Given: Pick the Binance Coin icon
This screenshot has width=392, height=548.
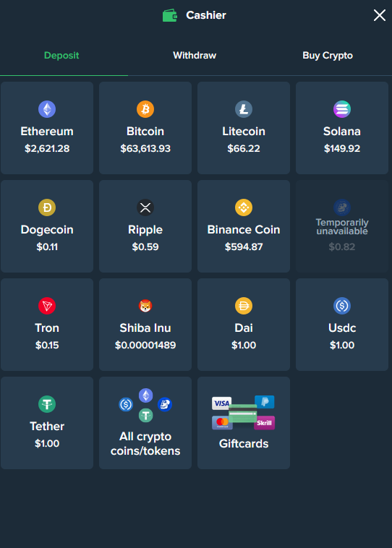Looking at the screenshot, I should pyautogui.click(x=244, y=207).
